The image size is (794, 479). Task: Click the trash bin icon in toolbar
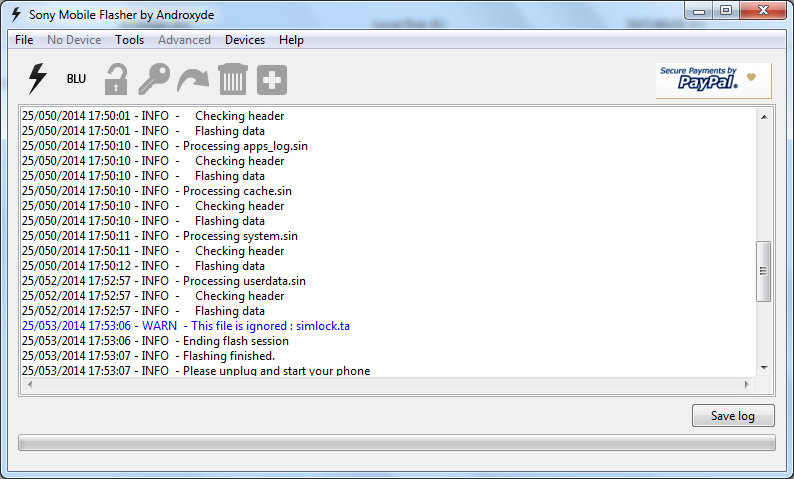[x=233, y=79]
